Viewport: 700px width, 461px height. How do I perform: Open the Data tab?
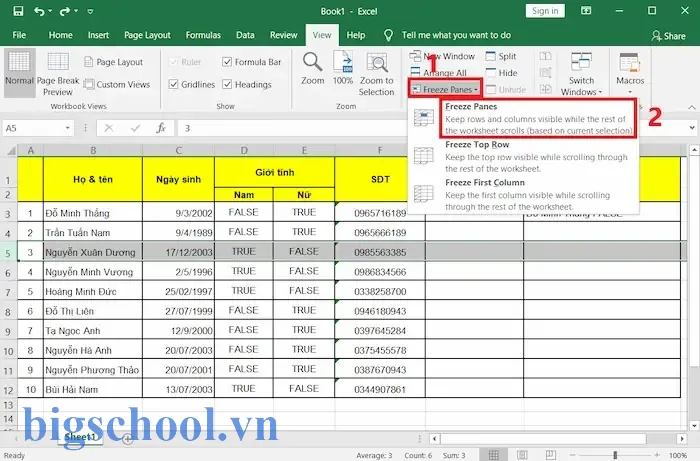pos(245,35)
